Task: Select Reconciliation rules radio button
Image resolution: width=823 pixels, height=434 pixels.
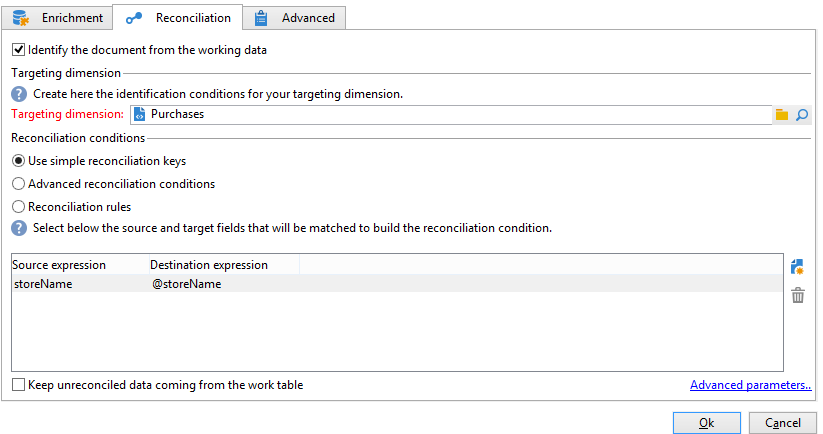Action: click(x=18, y=207)
